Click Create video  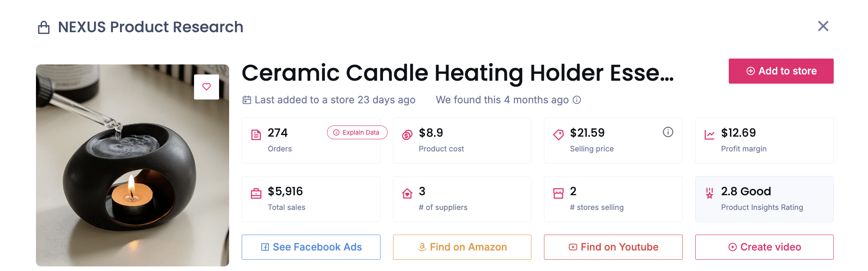pos(764,247)
